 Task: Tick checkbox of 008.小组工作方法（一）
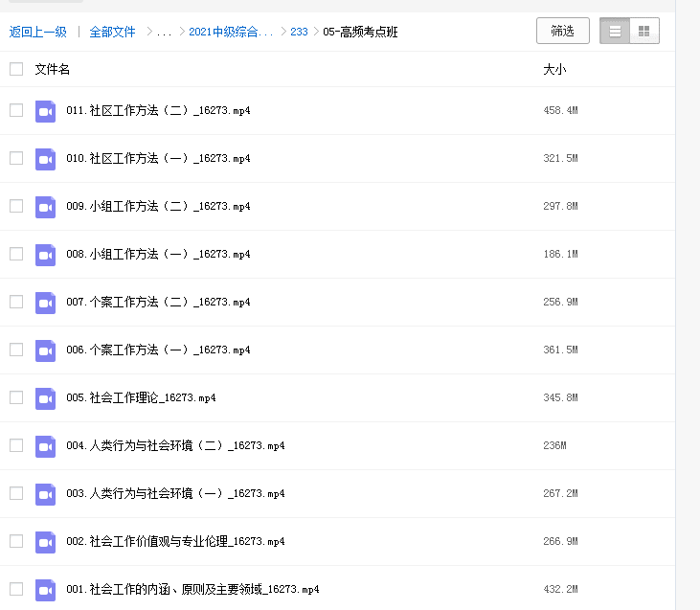tap(16, 254)
